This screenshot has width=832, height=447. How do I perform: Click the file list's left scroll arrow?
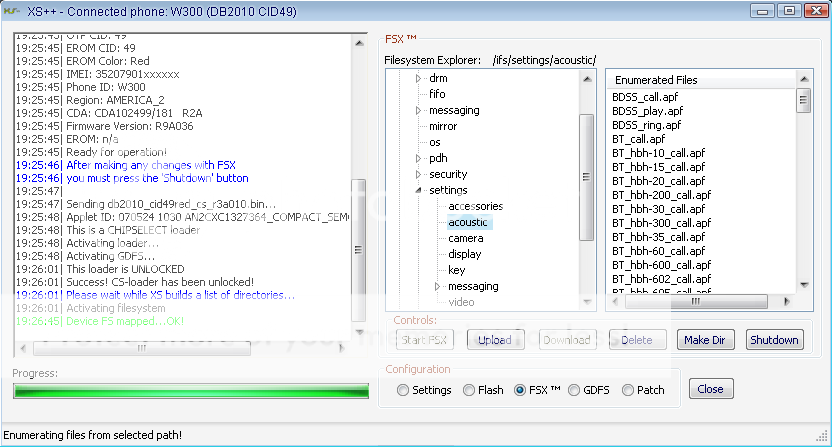click(615, 302)
